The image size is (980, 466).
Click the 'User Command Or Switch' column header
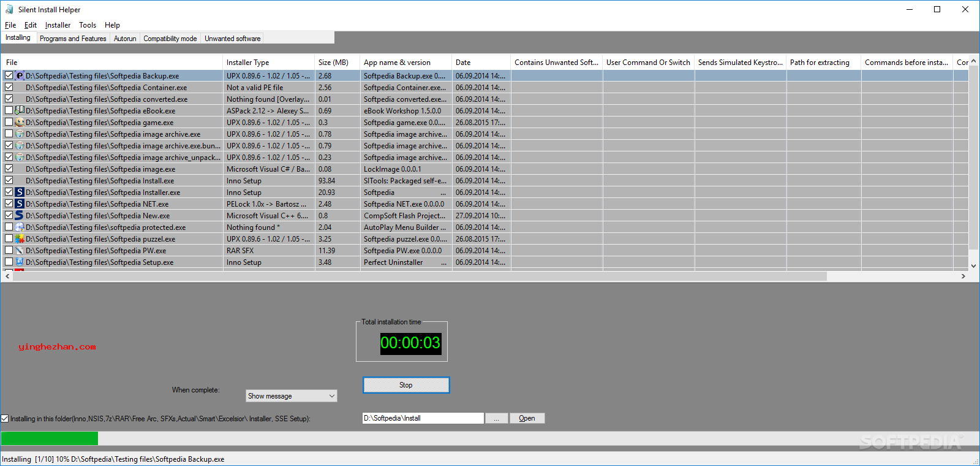click(x=649, y=63)
